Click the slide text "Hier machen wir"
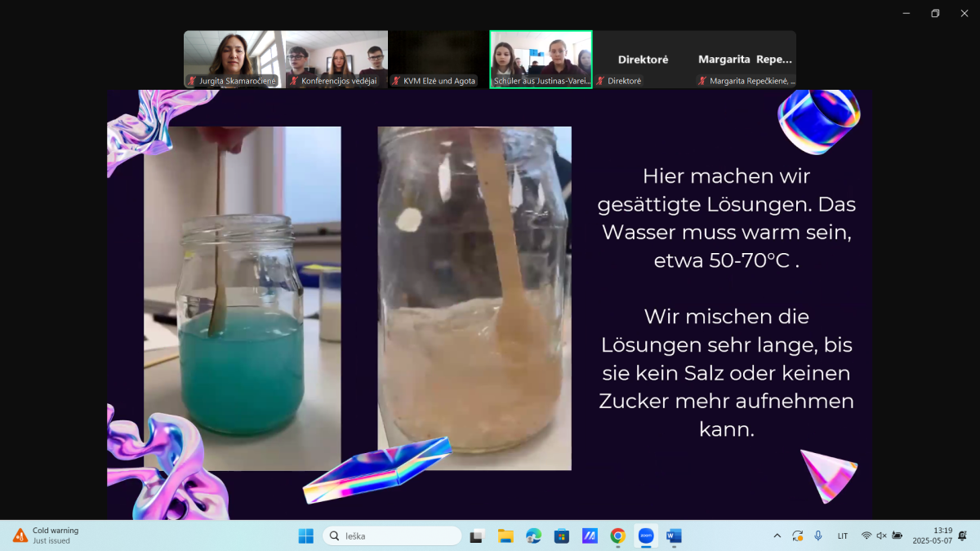 (726, 176)
